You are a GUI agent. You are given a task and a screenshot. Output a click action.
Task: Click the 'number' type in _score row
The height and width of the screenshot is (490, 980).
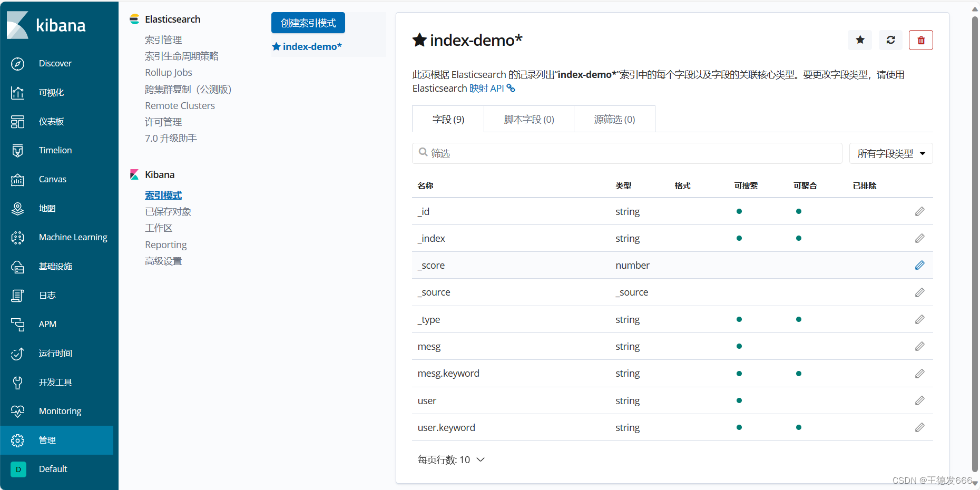(x=632, y=265)
